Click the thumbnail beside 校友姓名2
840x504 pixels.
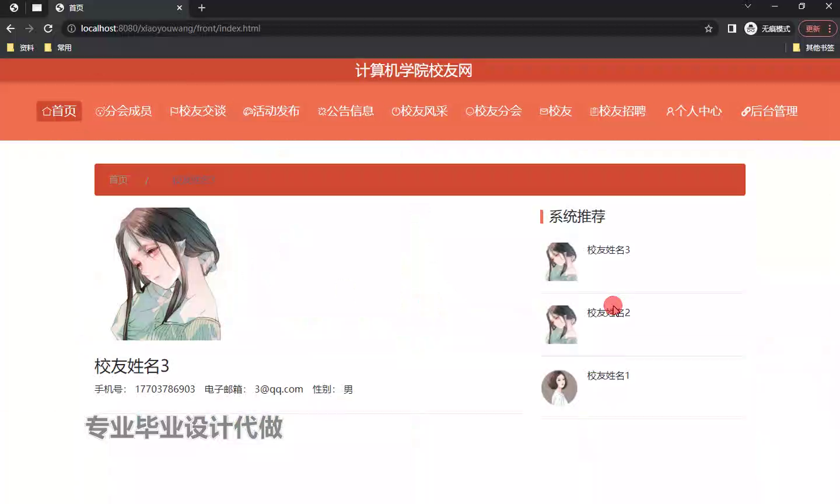561,325
